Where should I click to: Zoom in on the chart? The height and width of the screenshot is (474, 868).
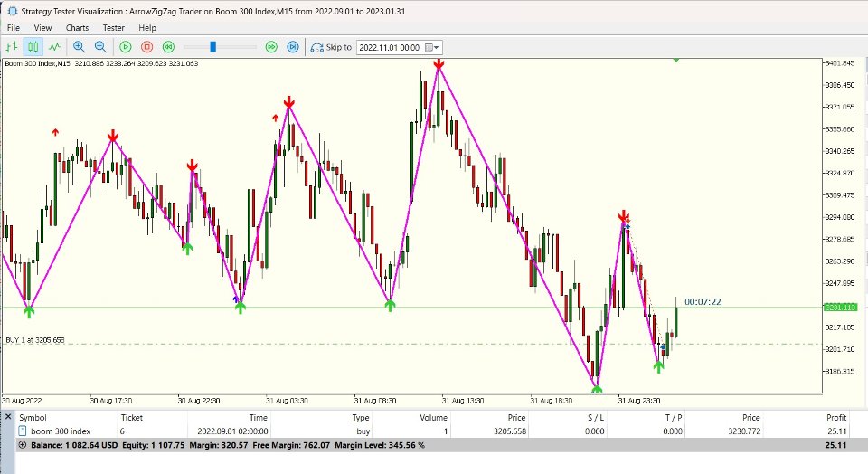(x=80, y=47)
